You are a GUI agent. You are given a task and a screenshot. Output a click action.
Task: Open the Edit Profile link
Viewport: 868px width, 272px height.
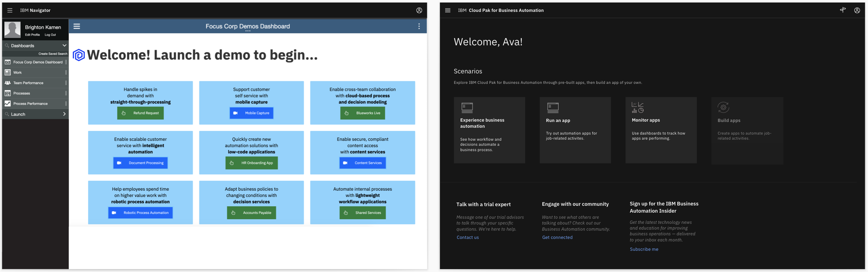(x=32, y=35)
